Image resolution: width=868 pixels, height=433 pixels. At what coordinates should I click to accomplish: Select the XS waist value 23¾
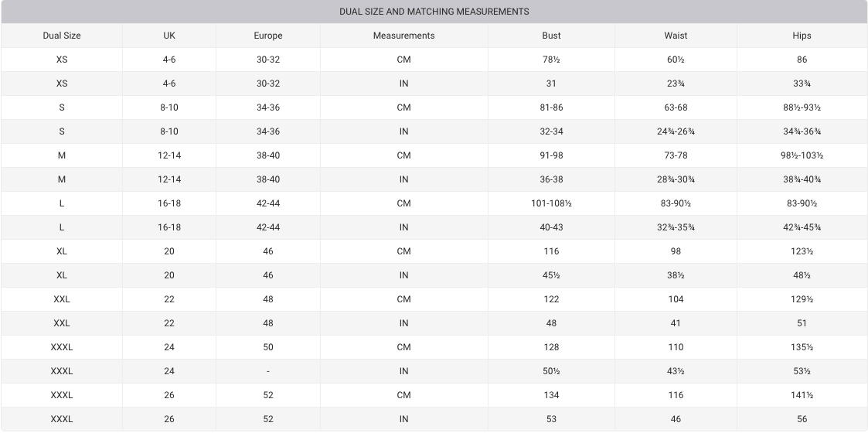[676, 84]
